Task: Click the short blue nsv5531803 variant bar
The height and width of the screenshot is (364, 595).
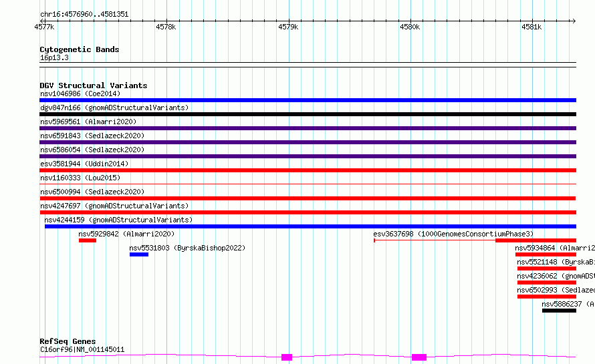Action: click(139, 254)
